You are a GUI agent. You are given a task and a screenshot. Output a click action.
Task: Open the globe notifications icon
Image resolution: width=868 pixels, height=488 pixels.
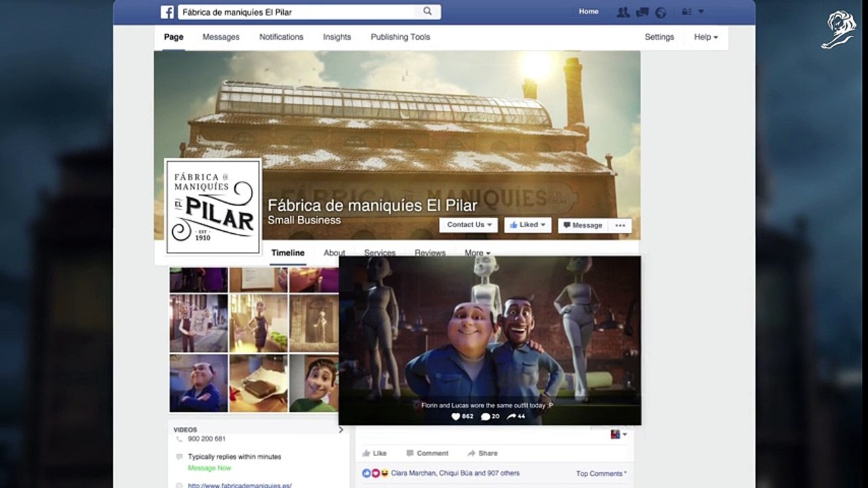click(x=661, y=12)
